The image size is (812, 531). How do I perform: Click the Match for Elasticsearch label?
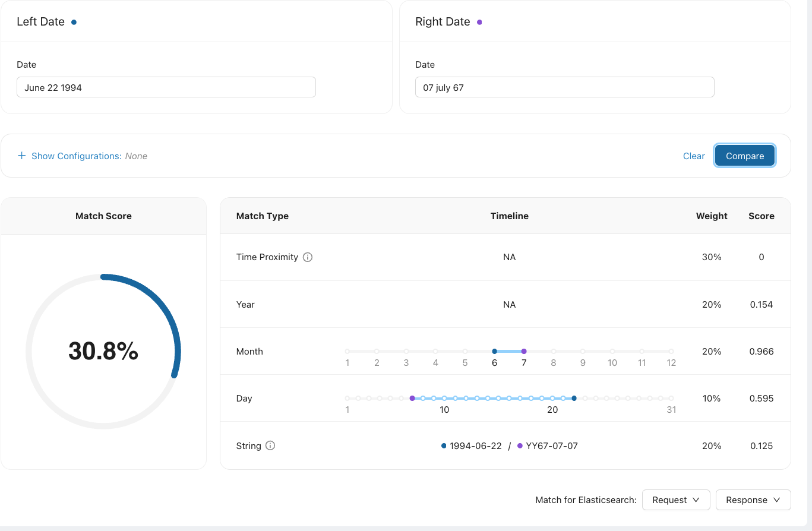(586, 500)
